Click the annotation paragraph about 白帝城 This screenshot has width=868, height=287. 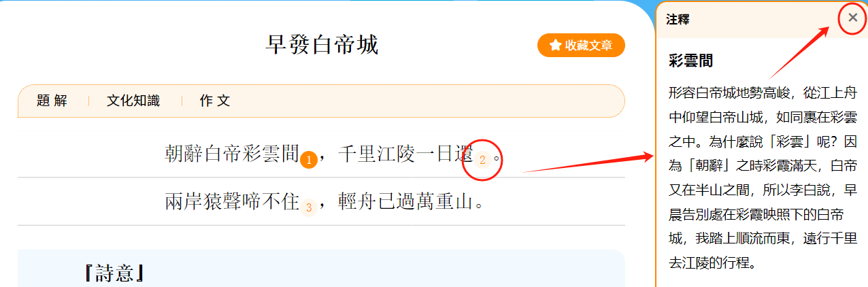pos(763,178)
